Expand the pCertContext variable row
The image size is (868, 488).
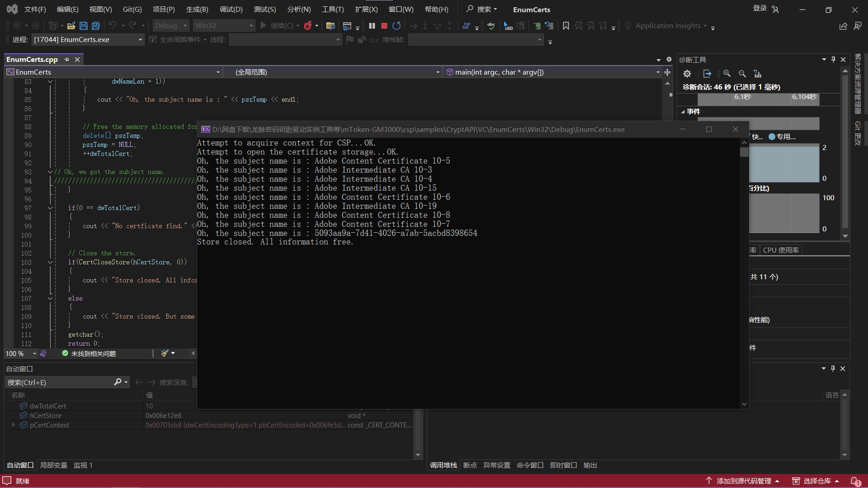click(13, 425)
